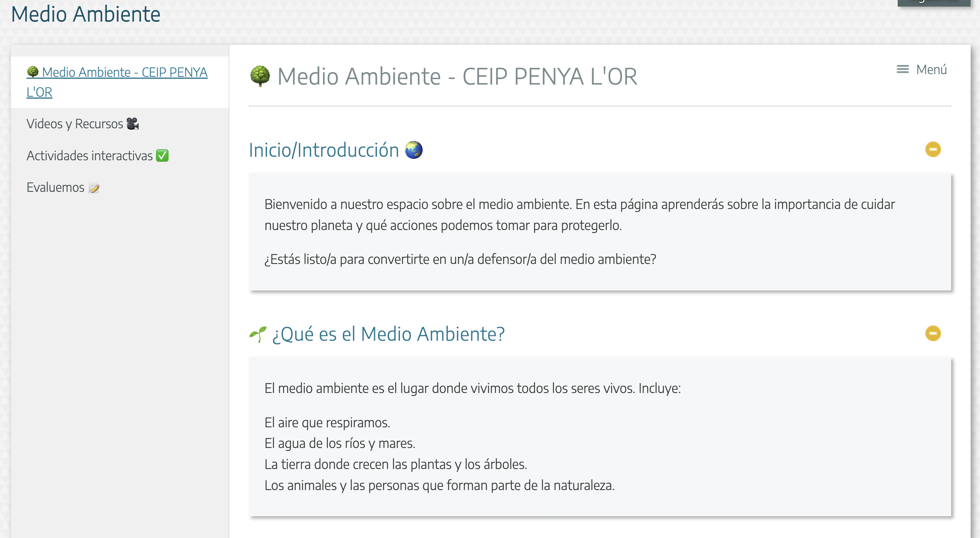Click the Medio Ambiente site title

pos(86,15)
